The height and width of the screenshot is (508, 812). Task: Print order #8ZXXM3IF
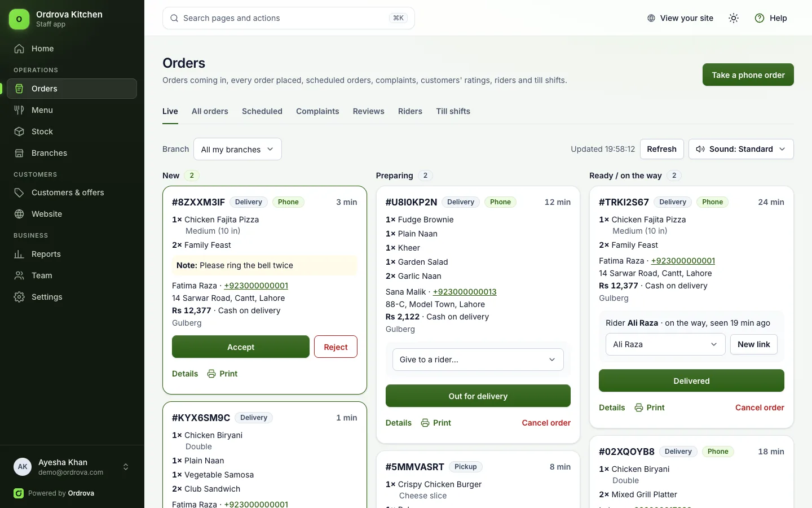tap(222, 374)
